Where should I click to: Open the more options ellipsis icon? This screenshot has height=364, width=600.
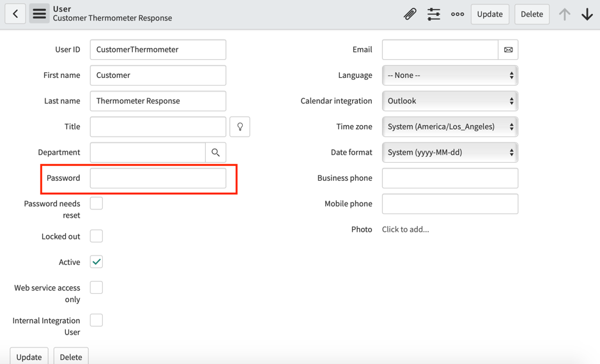pyautogui.click(x=458, y=14)
